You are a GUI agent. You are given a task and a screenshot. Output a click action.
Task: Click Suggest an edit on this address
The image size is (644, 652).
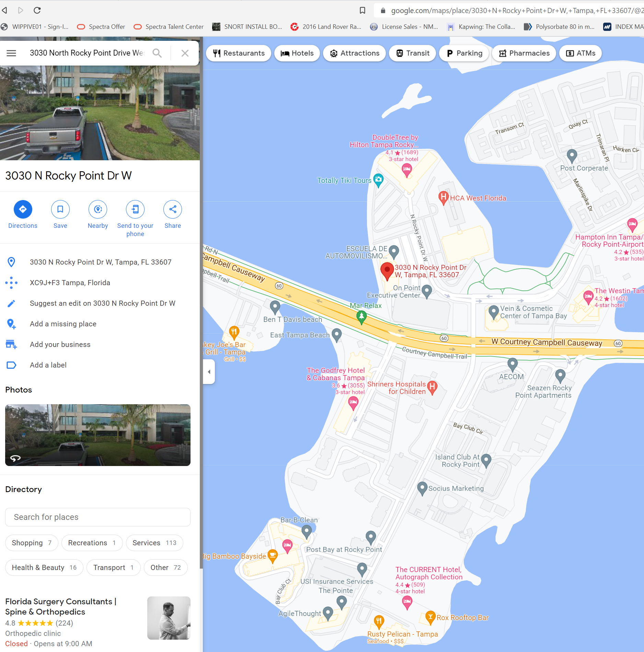pyautogui.click(x=103, y=303)
